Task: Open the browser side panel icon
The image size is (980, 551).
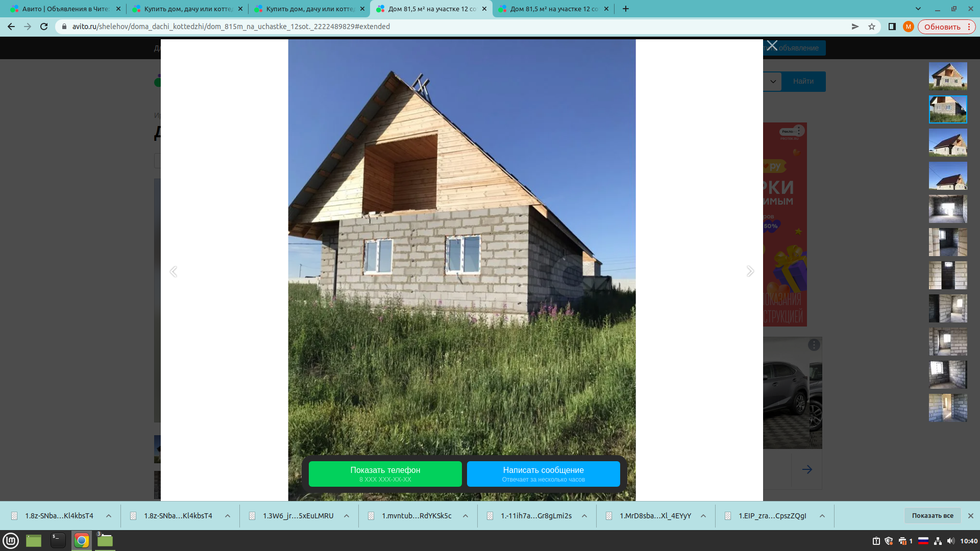Action: coord(892,27)
